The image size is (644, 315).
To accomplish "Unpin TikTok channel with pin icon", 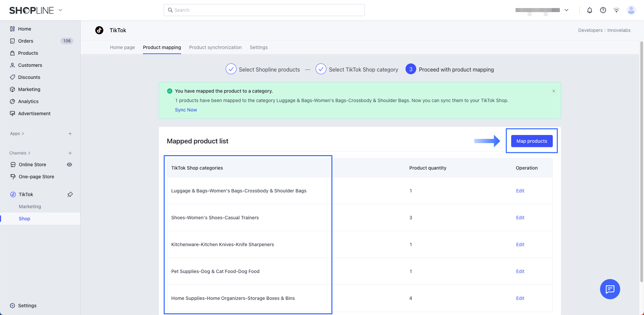I will [70, 194].
